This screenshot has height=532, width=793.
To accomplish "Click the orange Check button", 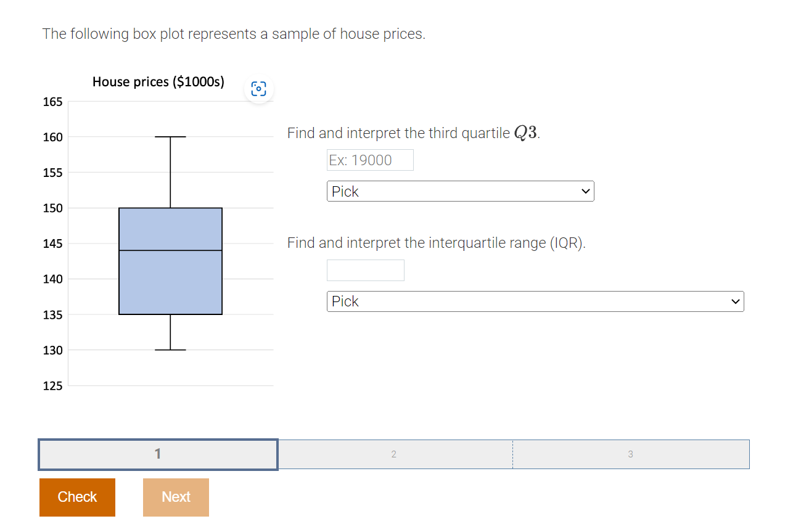I will [77, 497].
